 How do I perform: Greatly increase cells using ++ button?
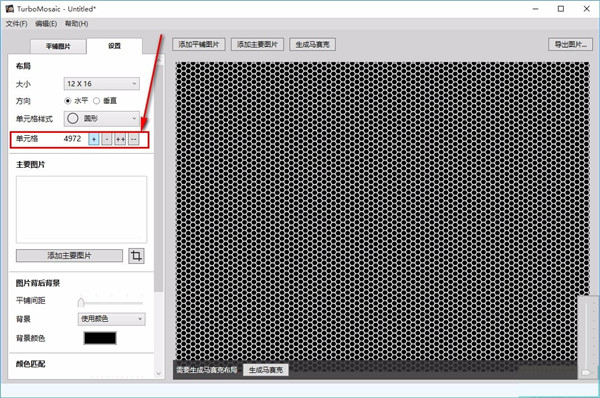pos(120,139)
